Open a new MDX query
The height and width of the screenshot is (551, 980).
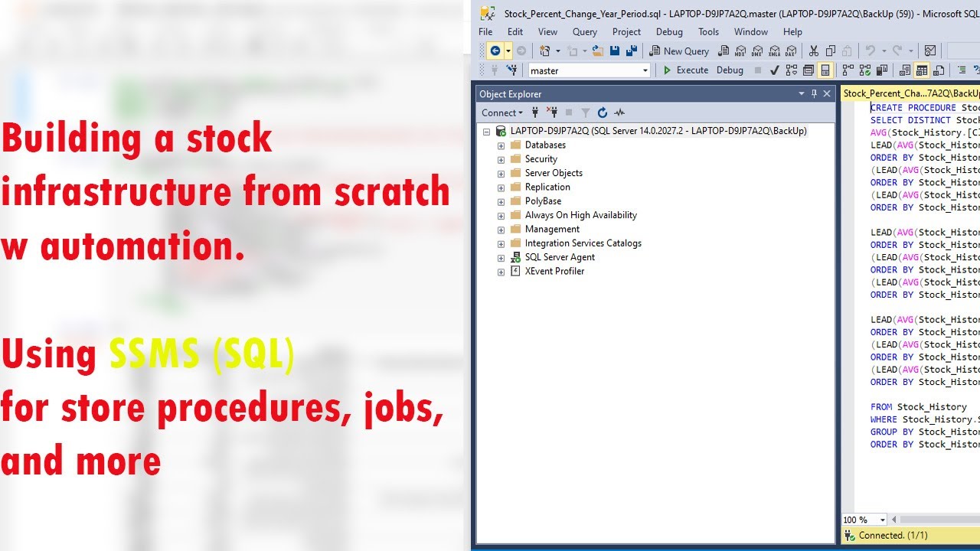(740, 51)
